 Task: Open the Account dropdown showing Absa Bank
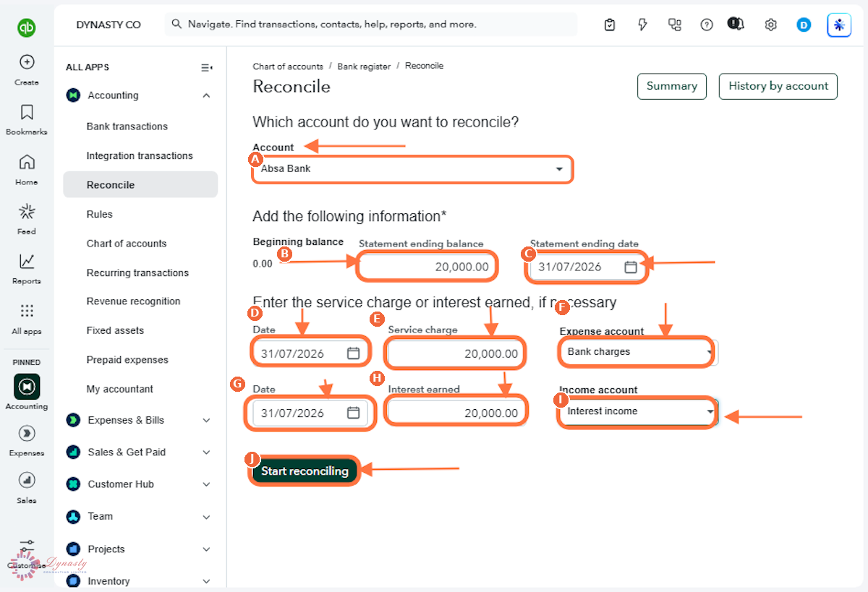412,168
